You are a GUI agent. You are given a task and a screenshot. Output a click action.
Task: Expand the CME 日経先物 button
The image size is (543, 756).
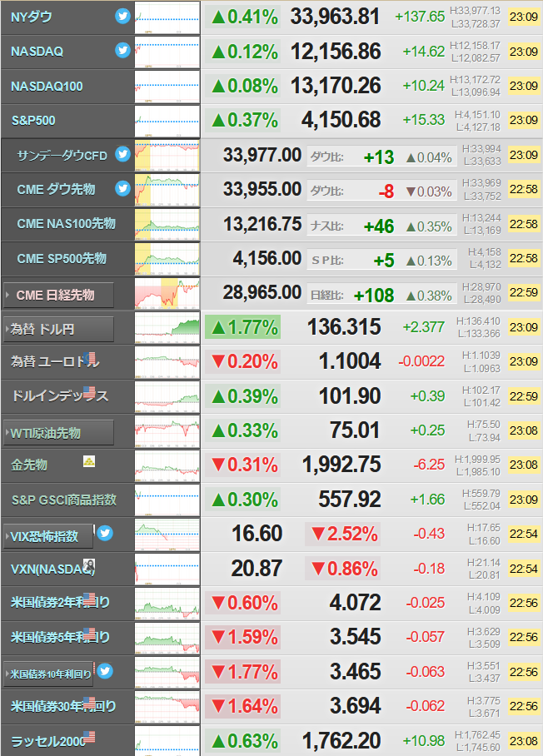coord(58,295)
